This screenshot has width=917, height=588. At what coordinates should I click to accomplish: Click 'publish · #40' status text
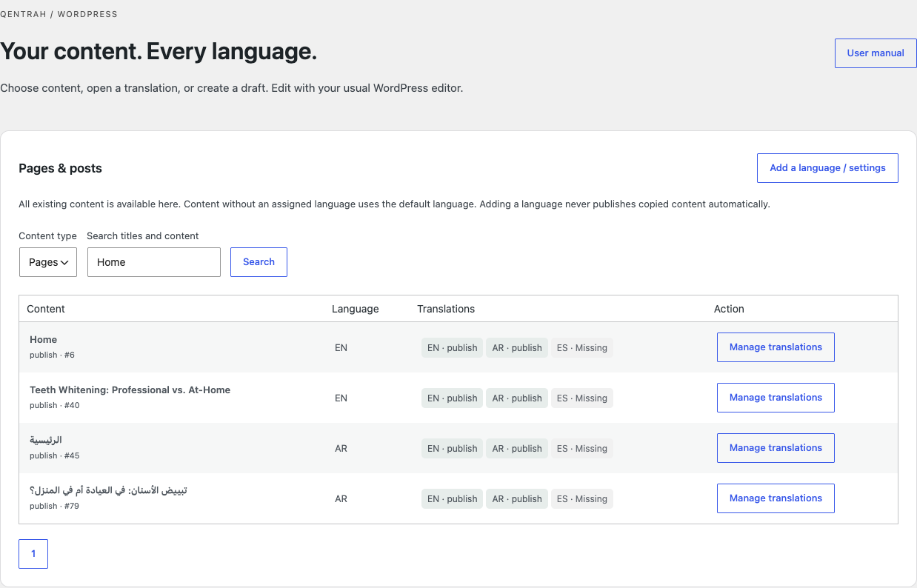54,406
